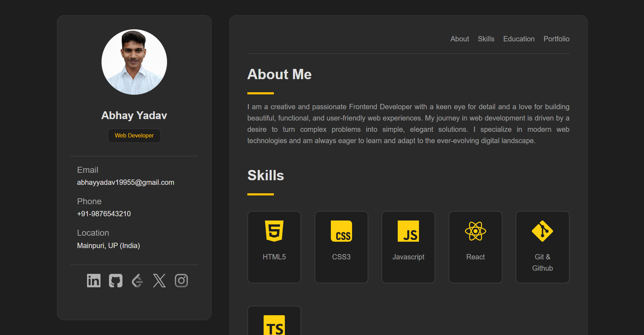Image resolution: width=644 pixels, height=335 pixels.
Task: Go to the About nav item
Action: click(460, 39)
